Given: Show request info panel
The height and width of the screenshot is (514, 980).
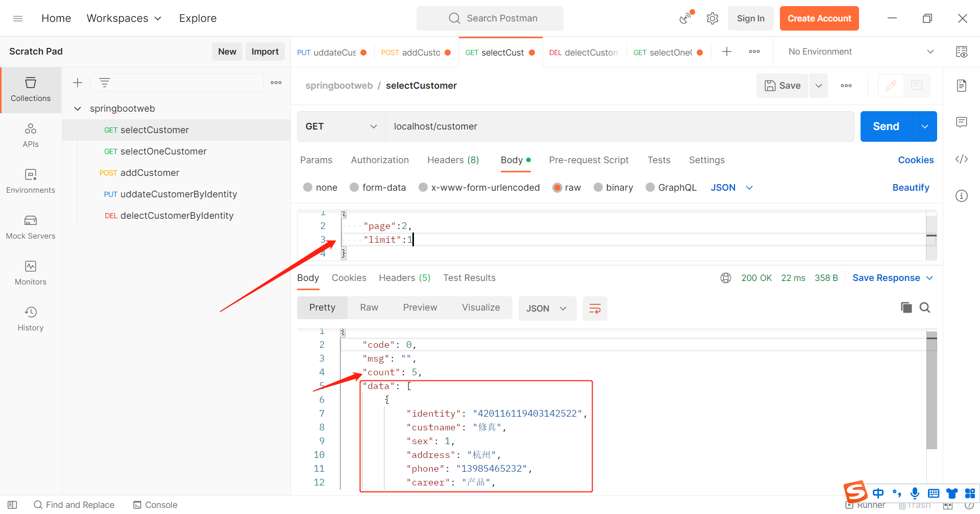Looking at the screenshot, I should pyautogui.click(x=962, y=196).
